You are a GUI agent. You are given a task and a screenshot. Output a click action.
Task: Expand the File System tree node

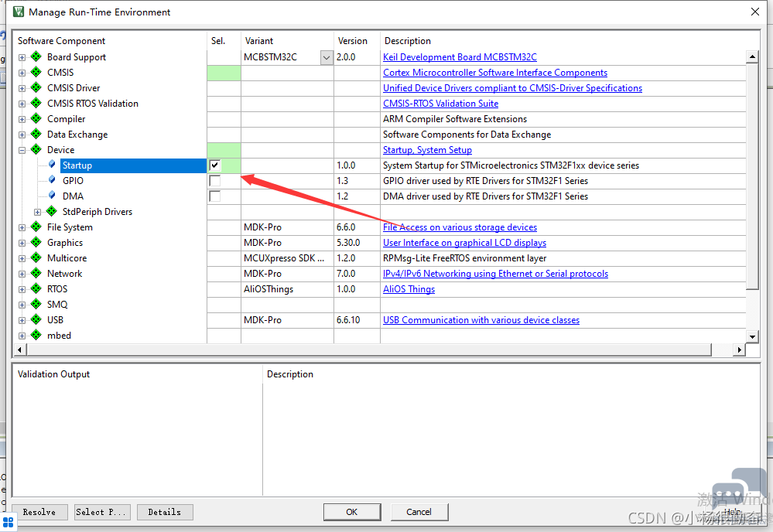pyautogui.click(x=22, y=227)
